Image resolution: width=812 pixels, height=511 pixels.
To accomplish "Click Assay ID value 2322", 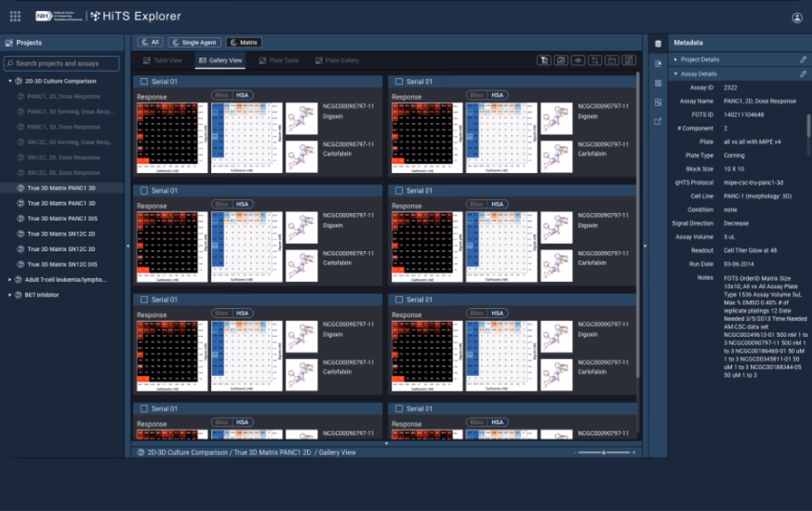I will point(730,88).
